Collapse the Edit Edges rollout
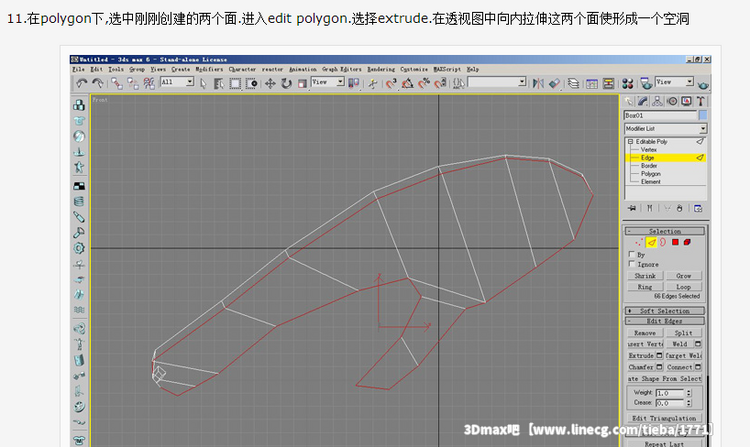This screenshot has height=447, width=750. (x=664, y=321)
